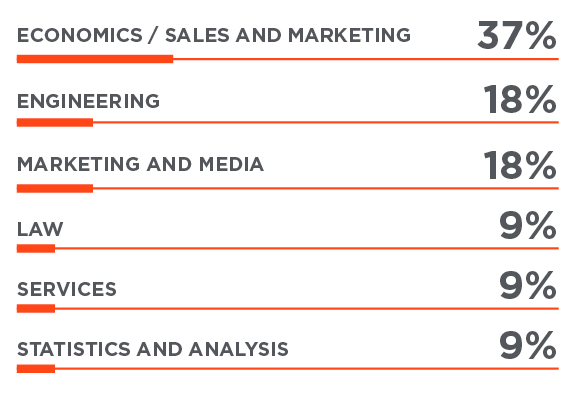The height and width of the screenshot is (394, 569).
Task: Select the Marketing and Media label
Action: click(x=140, y=164)
